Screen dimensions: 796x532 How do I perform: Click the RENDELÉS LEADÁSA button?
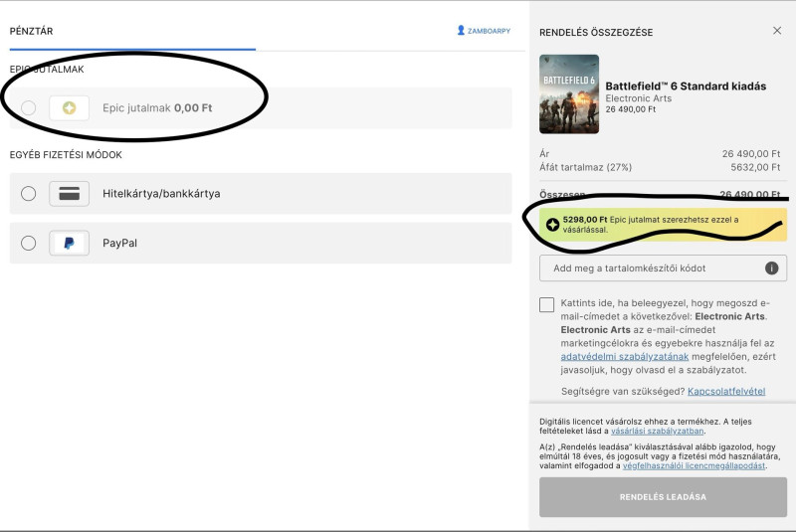point(663,497)
